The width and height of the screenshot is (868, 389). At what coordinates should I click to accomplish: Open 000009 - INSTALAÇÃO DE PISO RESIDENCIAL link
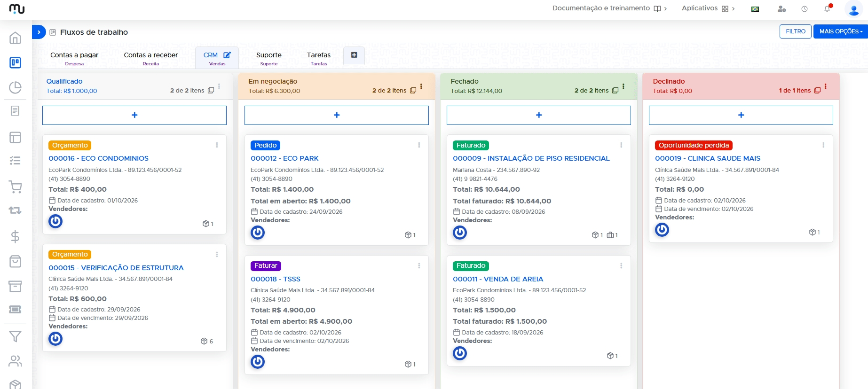[531, 158]
